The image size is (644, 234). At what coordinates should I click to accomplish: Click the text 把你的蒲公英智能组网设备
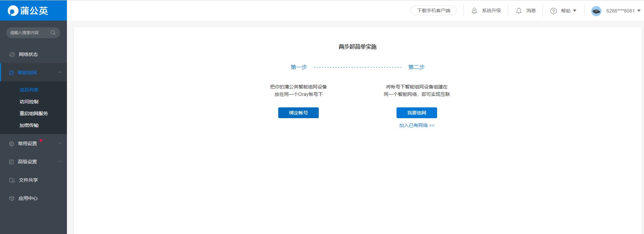coord(299,87)
